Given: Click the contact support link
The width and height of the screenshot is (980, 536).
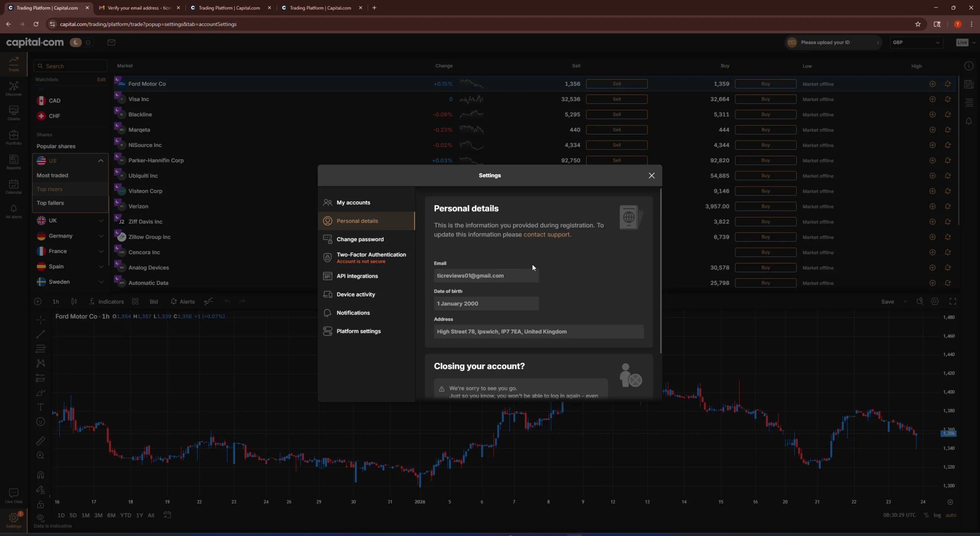Looking at the screenshot, I should click(x=547, y=234).
